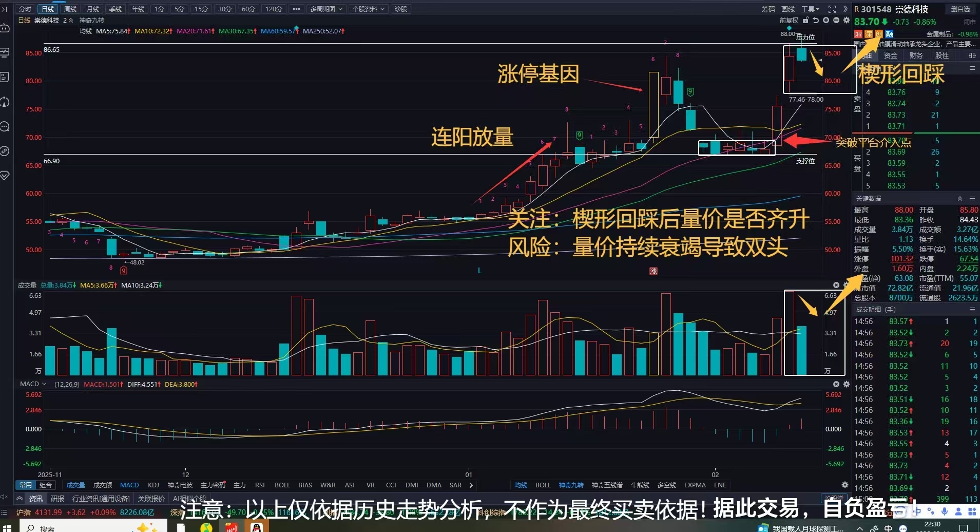Viewport: 980px width, 532px height.
Task: Click the 深 market badge
Action: (869, 34)
